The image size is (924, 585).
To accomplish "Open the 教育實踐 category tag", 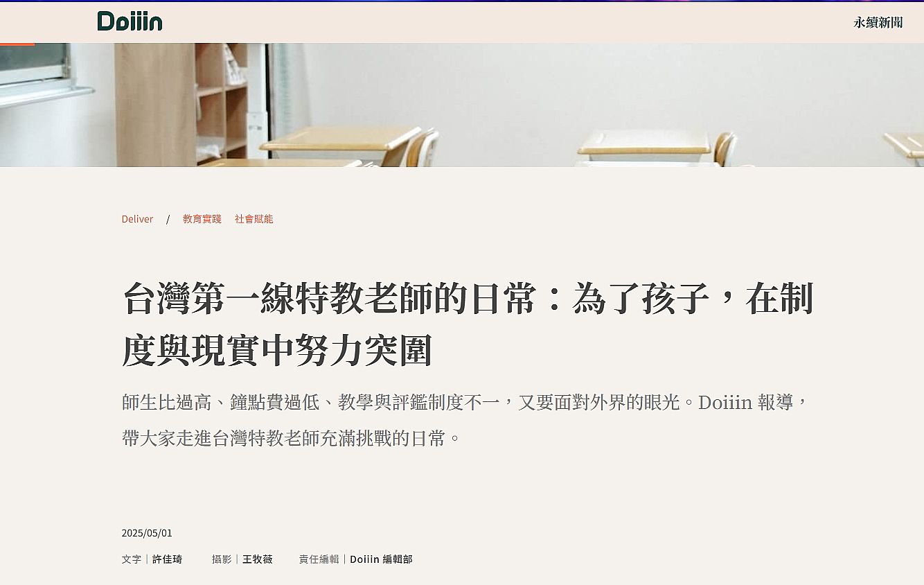I will click(x=202, y=219).
